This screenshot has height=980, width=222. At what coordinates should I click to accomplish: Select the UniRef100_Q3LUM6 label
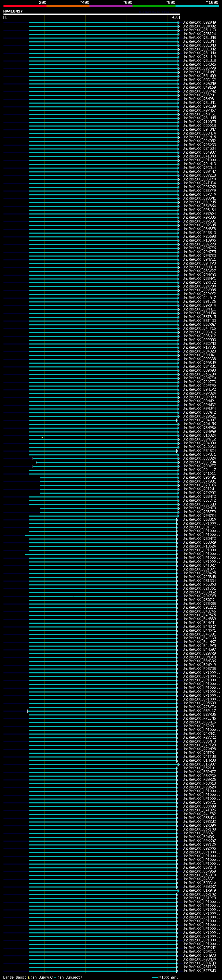[199, 38]
